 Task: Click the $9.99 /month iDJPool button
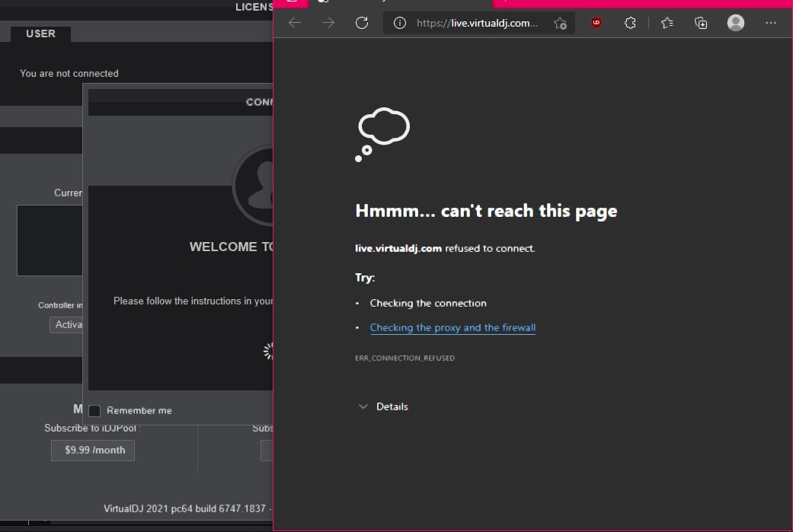tap(93, 450)
